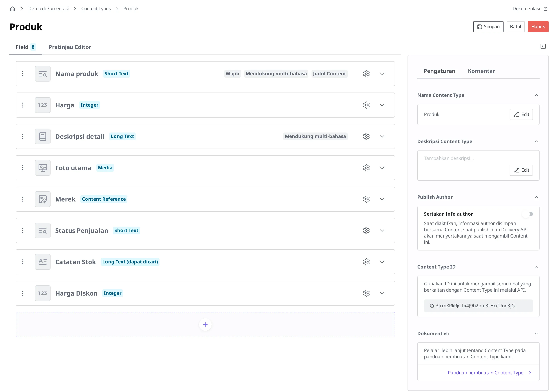Open settings gear for Foto utama
The height and width of the screenshot is (392, 558).
(366, 168)
